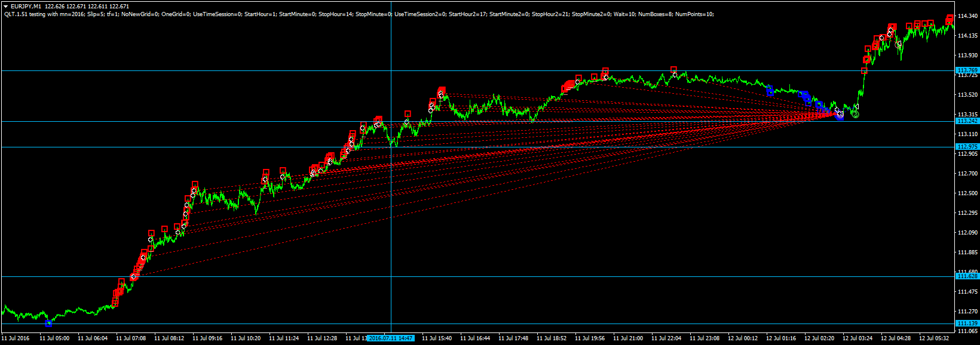Click the 113.110 value on the price scale
Image resolution: width=980 pixels, height=345 pixels.
967,134
